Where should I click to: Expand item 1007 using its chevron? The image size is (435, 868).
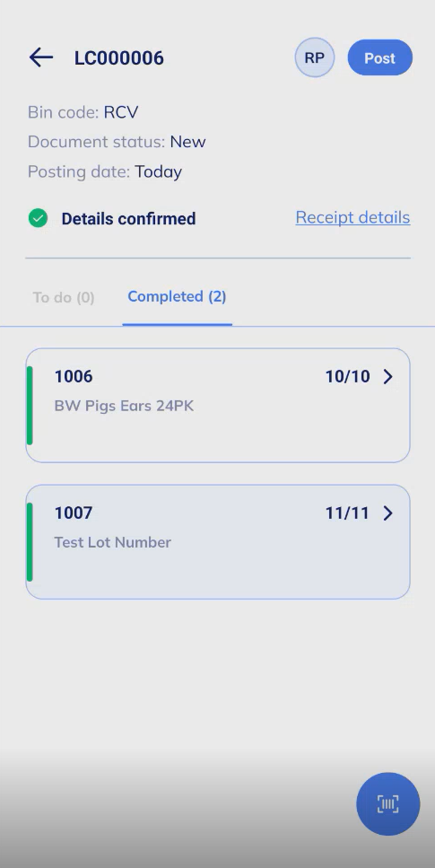388,513
